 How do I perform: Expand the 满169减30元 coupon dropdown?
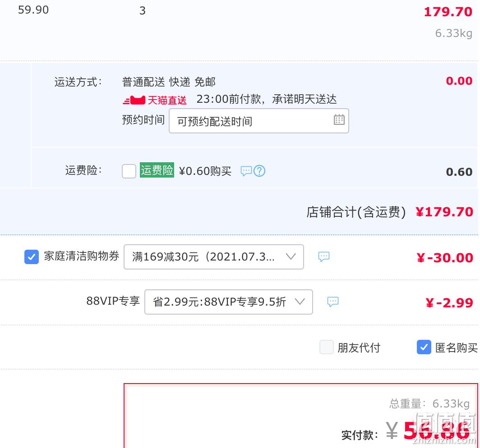(x=214, y=257)
